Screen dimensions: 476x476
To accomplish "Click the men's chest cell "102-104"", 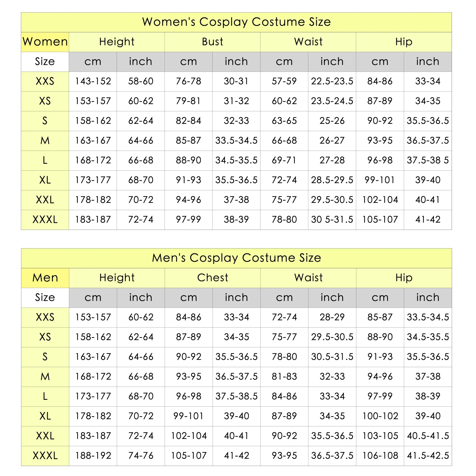I will (x=189, y=436).
